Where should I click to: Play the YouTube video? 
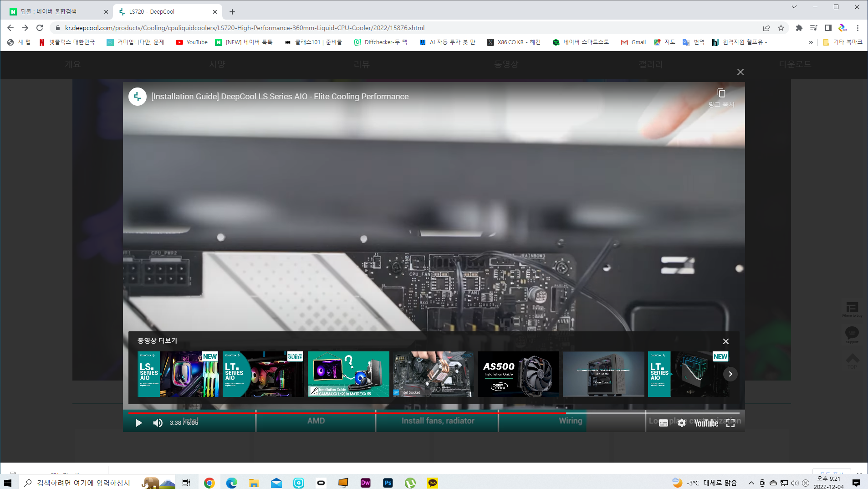(x=138, y=423)
